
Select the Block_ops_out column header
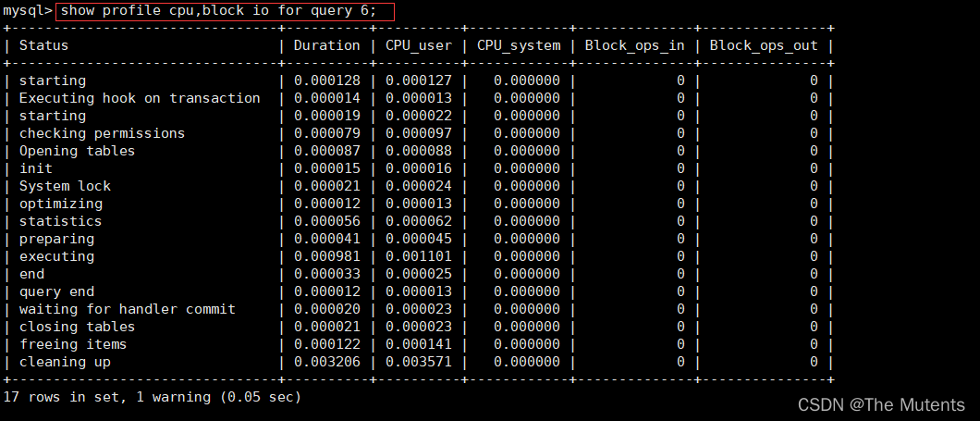pyautogui.click(x=764, y=45)
